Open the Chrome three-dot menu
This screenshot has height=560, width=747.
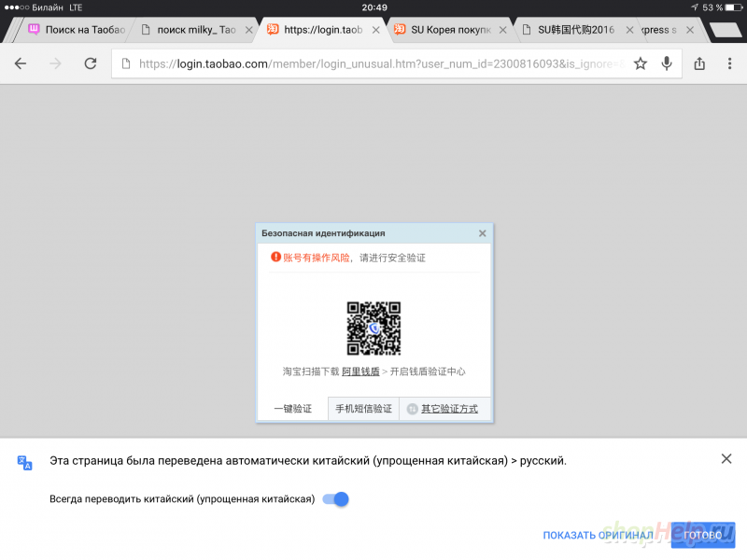[x=729, y=63]
